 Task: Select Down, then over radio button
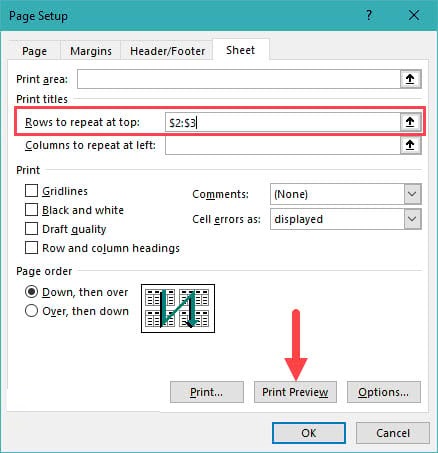pos(31,292)
